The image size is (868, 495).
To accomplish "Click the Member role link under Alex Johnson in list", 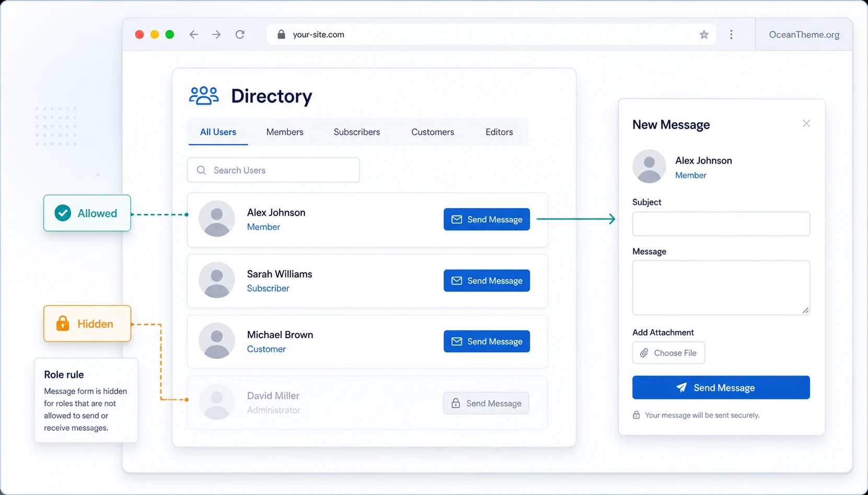I will 263,227.
